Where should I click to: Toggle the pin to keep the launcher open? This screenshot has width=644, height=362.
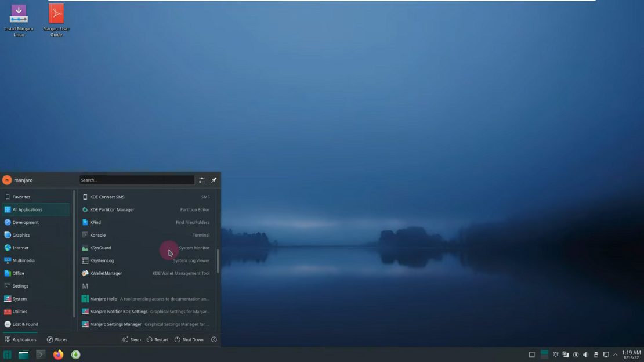[x=214, y=180]
